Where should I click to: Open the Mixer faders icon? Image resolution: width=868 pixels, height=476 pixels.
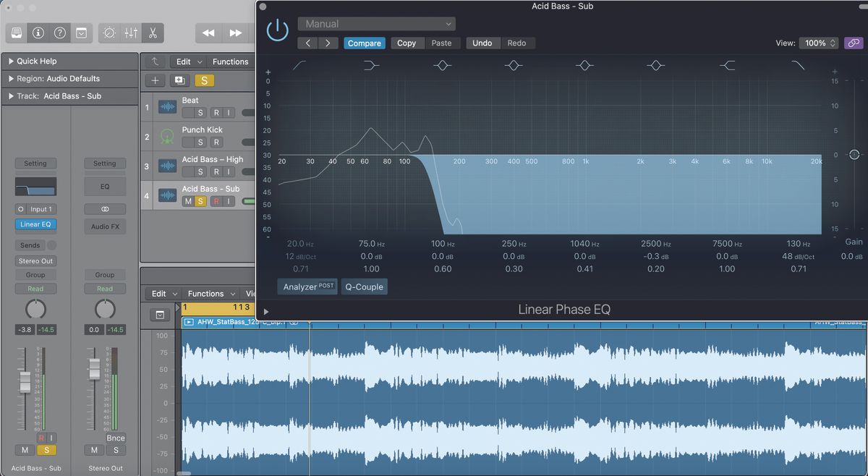(x=130, y=33)
